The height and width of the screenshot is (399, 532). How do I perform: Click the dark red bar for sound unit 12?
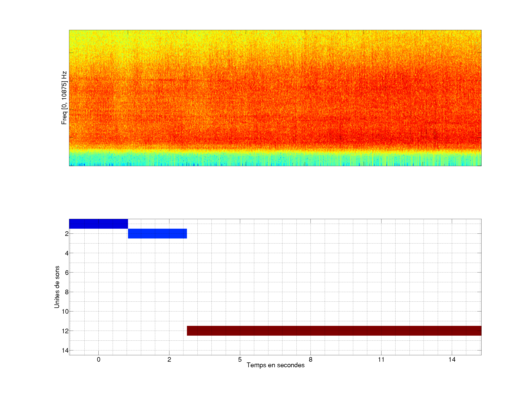click(x=334, y=331)
